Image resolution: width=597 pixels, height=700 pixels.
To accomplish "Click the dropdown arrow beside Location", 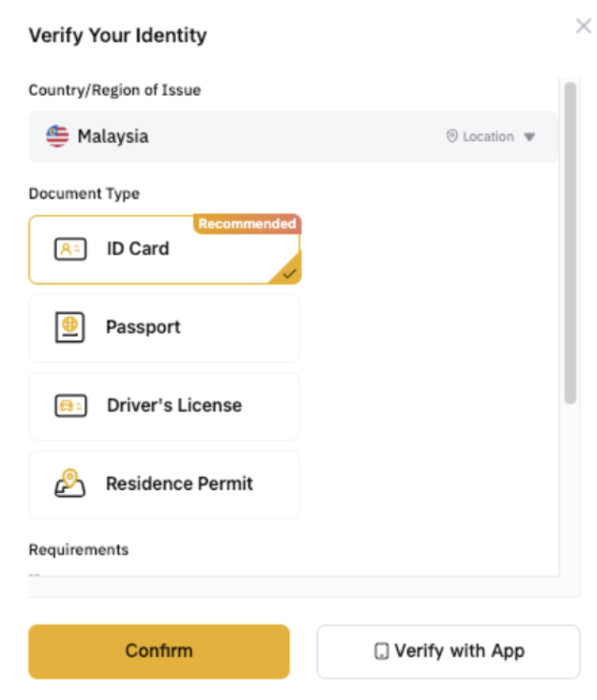I will [530, 136].
